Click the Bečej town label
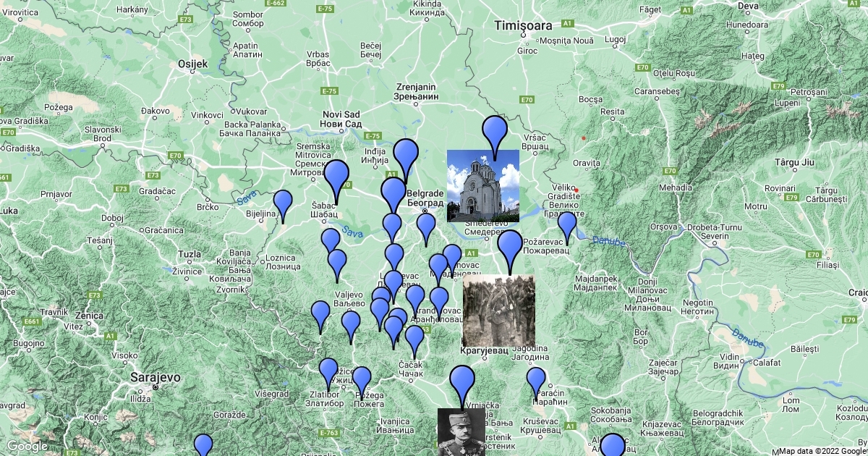The width and height of the screenshot is (868, 456). pyautogui.click(x=370, y=50)
